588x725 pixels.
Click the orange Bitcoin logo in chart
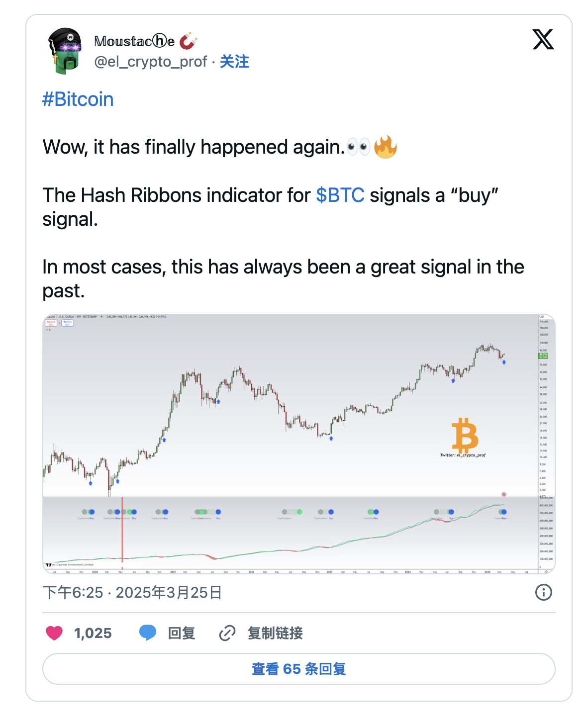[x=465, y=435]
